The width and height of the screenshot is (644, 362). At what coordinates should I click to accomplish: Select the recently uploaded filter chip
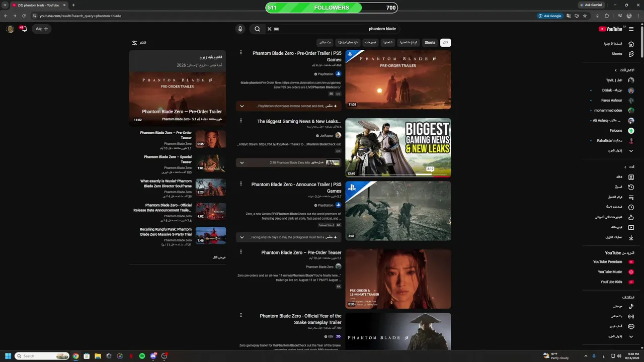(348, 43)
